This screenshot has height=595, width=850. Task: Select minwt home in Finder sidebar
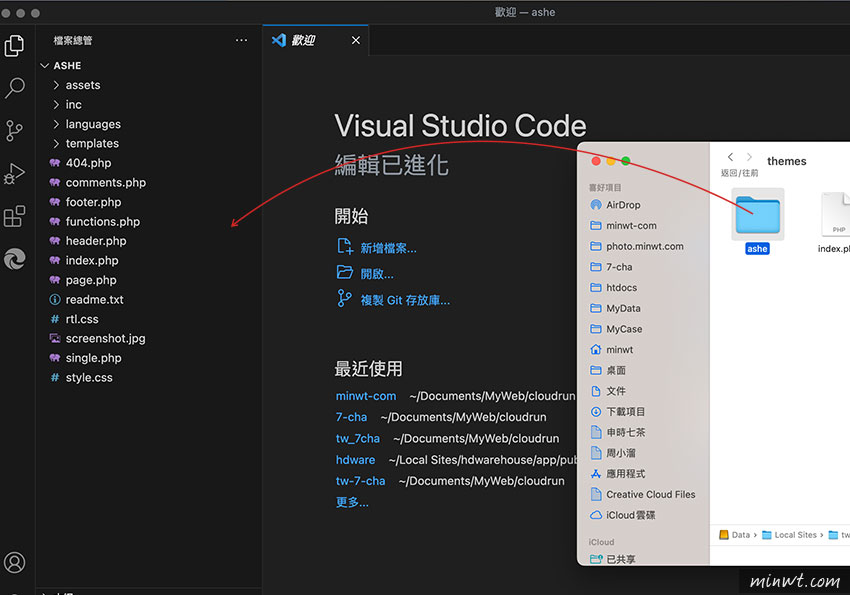[x=620, y=350]
